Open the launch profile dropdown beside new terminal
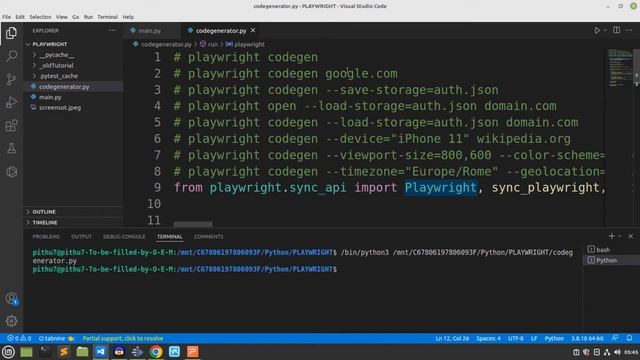The width and height of the screenshot is (640, 360). (620, 236)
